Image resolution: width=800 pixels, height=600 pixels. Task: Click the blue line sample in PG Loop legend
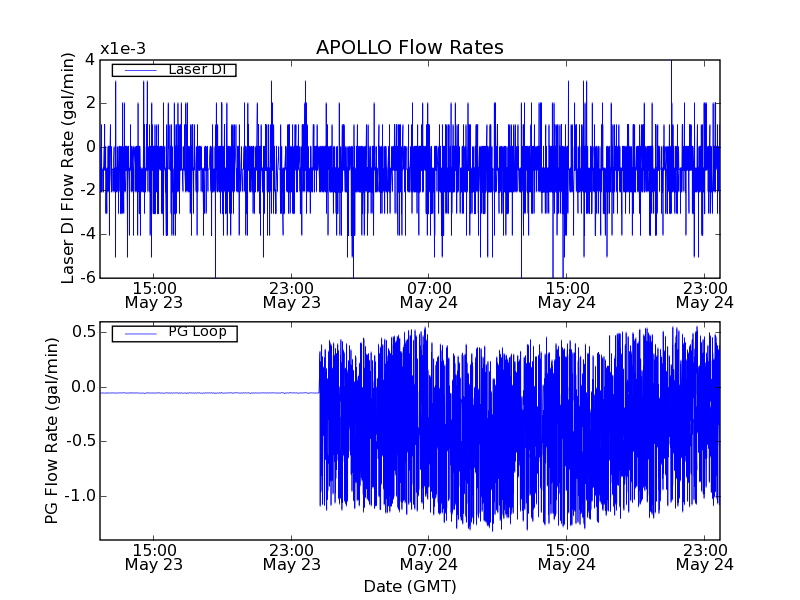(x=139, y=333)
